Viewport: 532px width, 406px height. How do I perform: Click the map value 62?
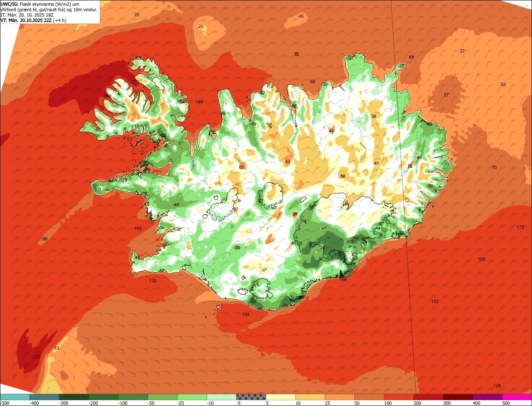[241, 168]
